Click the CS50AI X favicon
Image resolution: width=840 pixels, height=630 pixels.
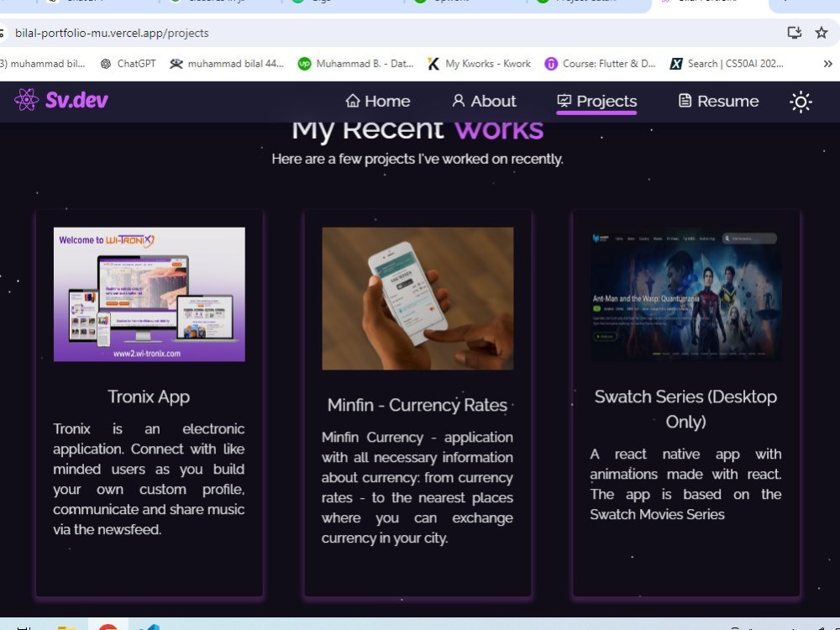pyautogui.click(x=676, y=64)
